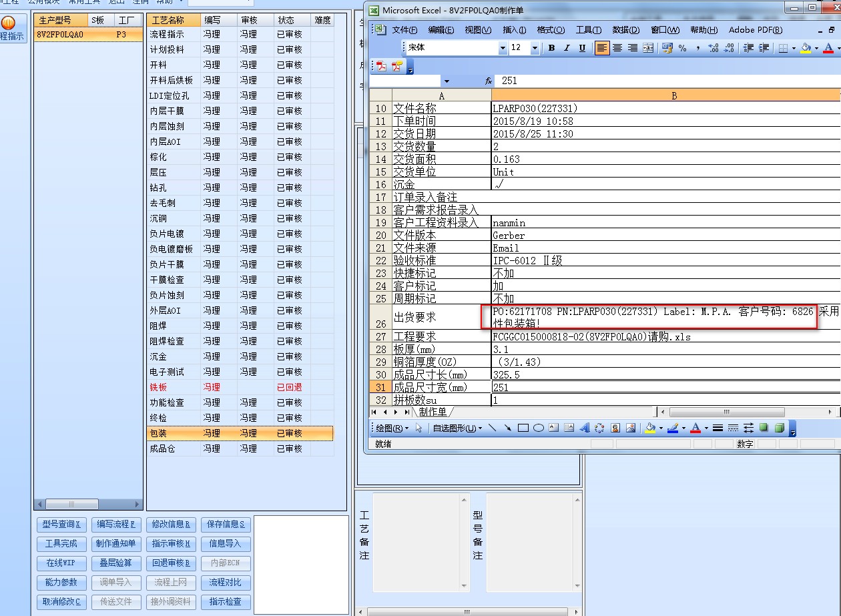Click the PDF convert and email icon
841x616 pixels.
tap(398, 65)
